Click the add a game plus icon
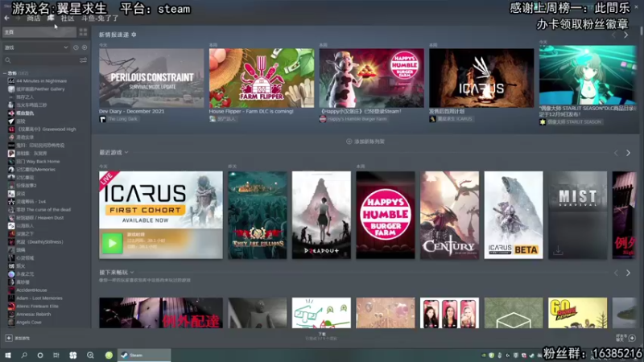Viewport: 644px width, 362px height. (x=9, y=338)
